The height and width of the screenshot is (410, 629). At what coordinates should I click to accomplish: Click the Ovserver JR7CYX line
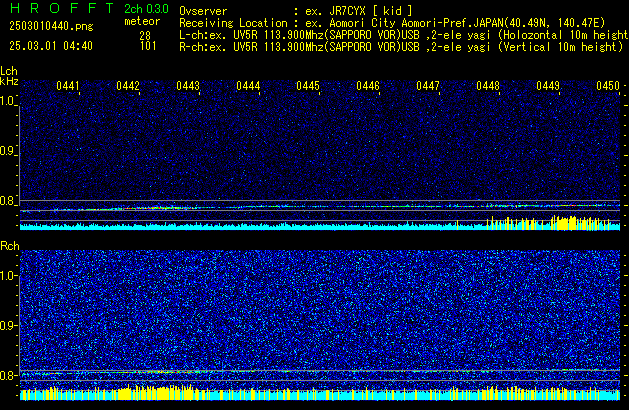(296, 11)
